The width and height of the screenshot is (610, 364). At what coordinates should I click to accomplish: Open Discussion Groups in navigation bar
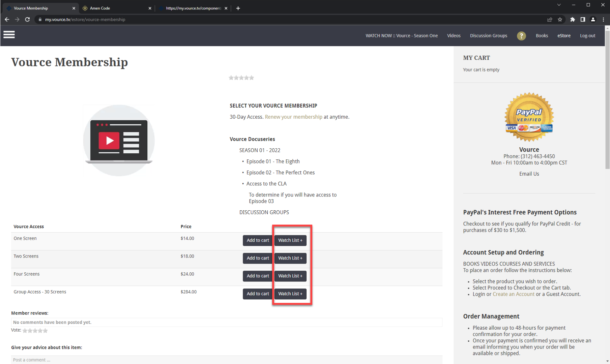click(488, 36)
